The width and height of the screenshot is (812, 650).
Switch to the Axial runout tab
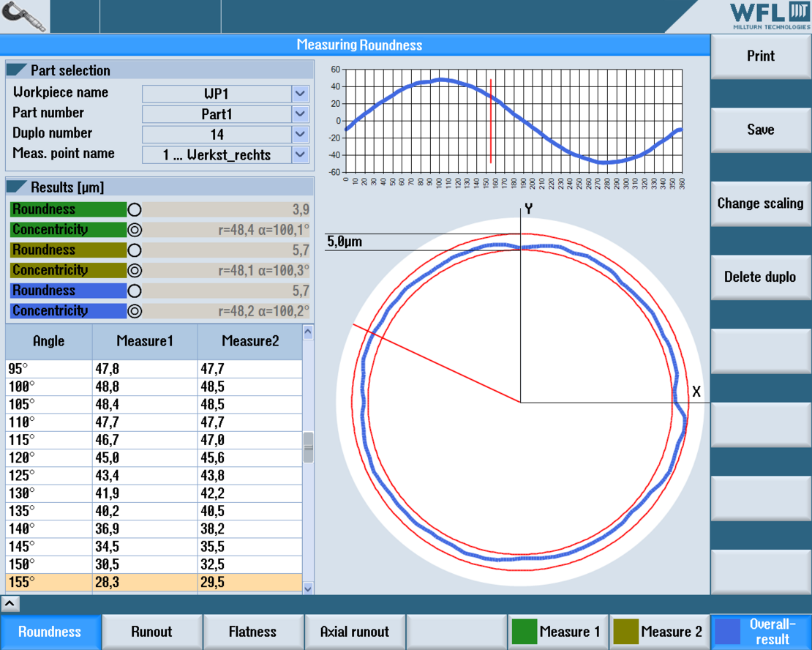tap(355, 632)
